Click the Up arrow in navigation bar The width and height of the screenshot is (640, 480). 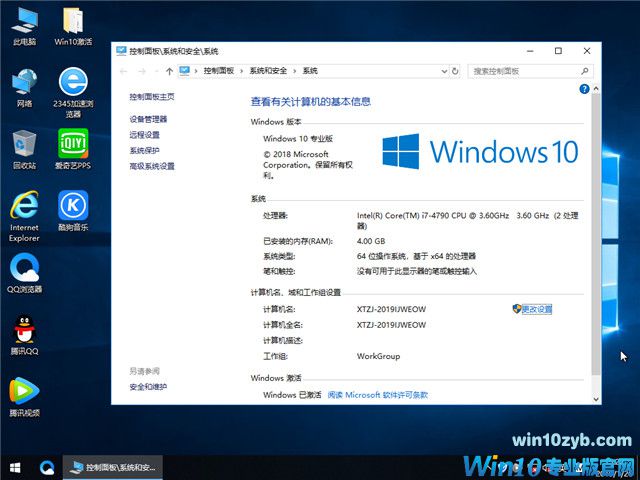click(169, 71)
